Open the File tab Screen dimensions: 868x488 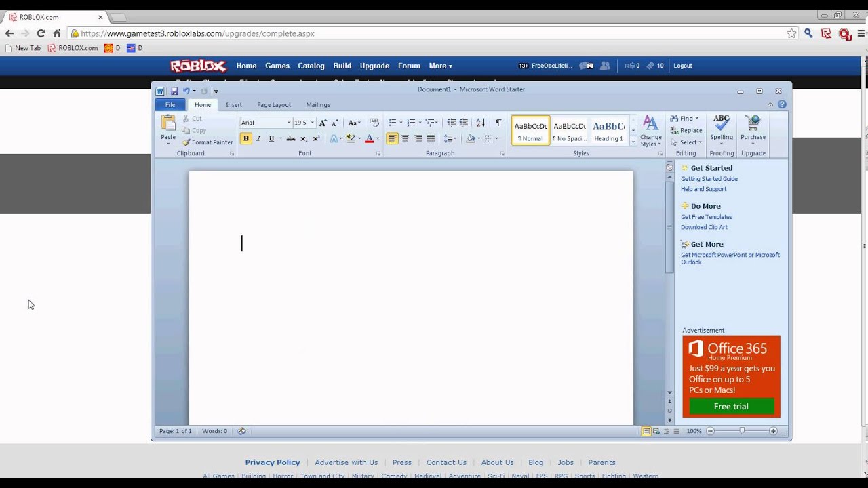tap(170, 104)
